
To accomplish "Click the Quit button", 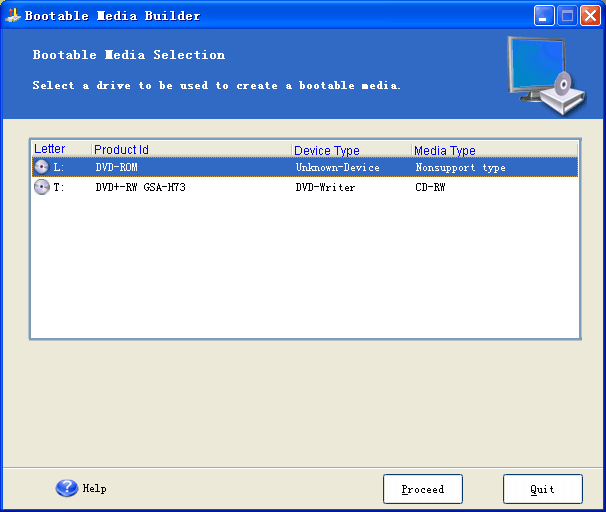I will (x=543, y=489).
